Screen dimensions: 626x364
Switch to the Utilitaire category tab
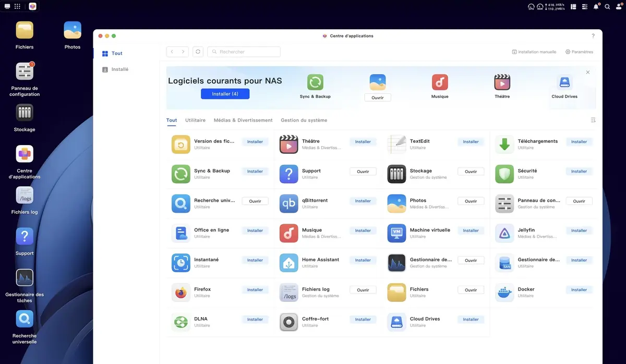195,120
